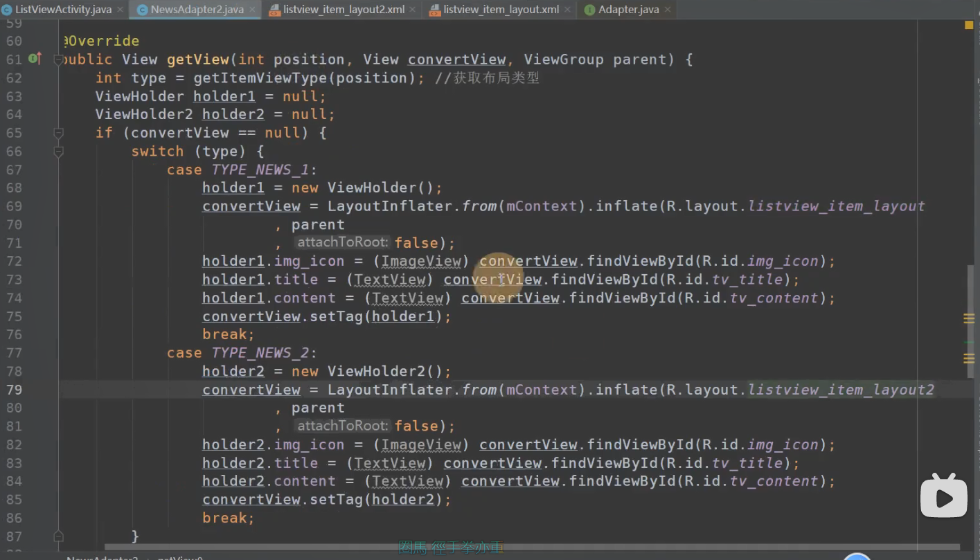The image size is (980, 560).
Task: Close the listview_item_layout2.xml tab
Action: click(x=413, y=10)
